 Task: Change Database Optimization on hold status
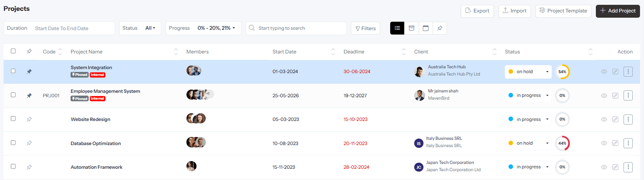[x=528, y=143]
